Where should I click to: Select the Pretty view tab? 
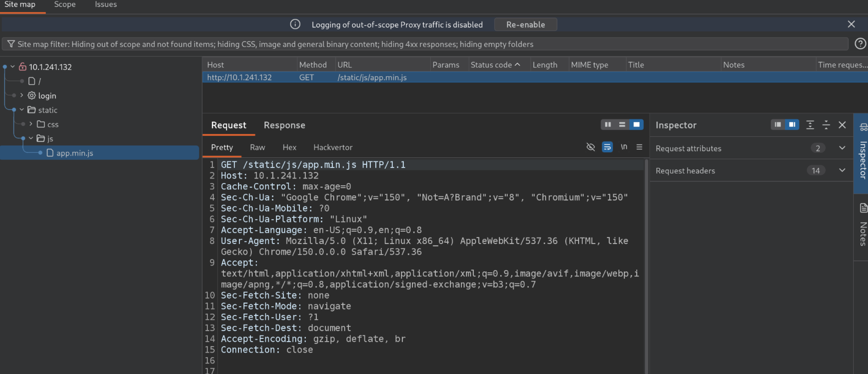(222, 147)
